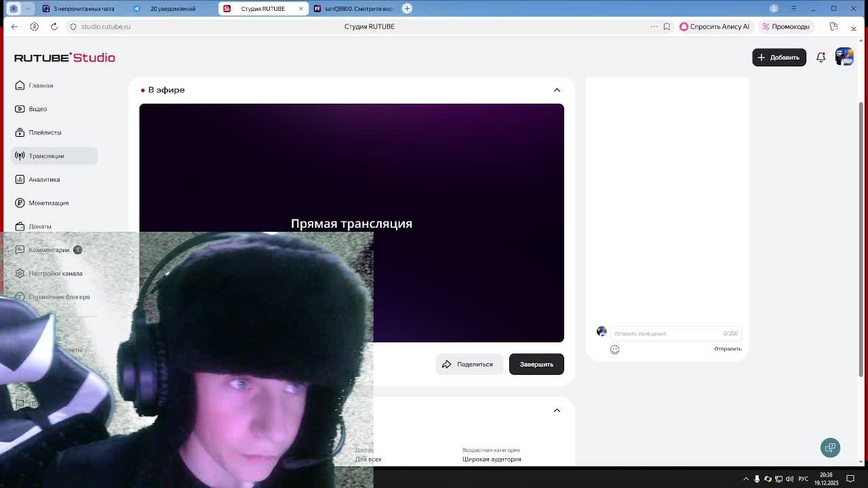Click the Широкая аудитория age category value
Image resolution: width=868 pixels, height=488 pixels.
point(492,460)
